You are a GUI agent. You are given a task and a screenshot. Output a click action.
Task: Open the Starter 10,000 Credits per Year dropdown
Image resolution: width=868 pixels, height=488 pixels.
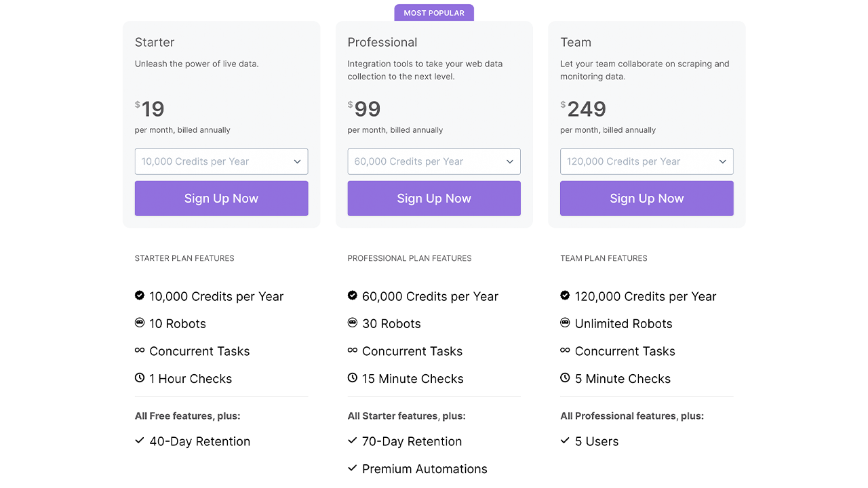click(221, 161)
